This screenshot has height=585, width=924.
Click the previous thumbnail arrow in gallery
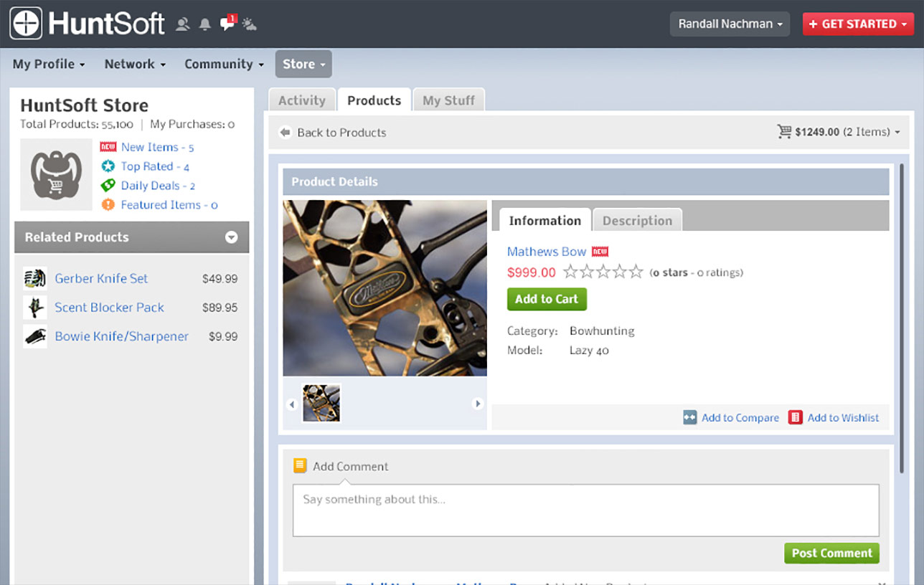[291, 404]
